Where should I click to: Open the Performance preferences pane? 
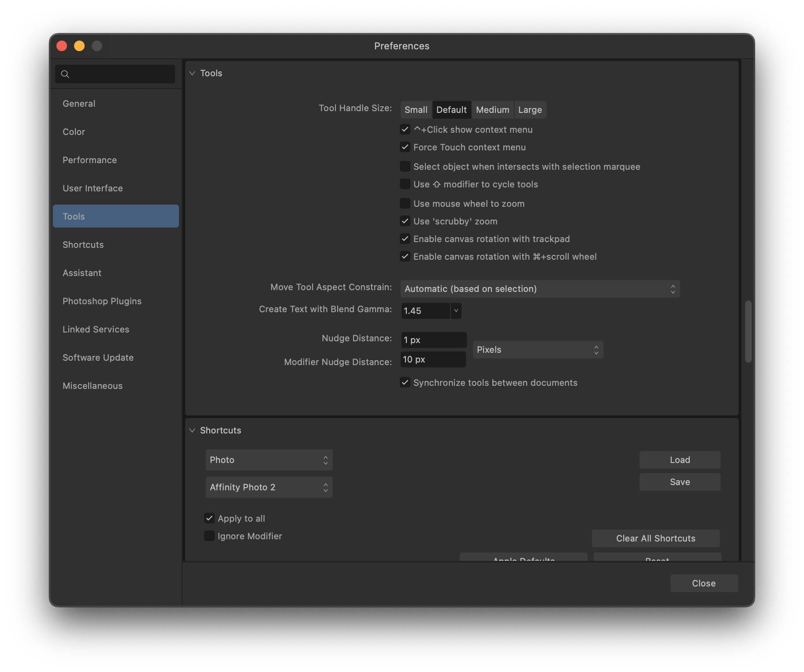pos(89,160)
